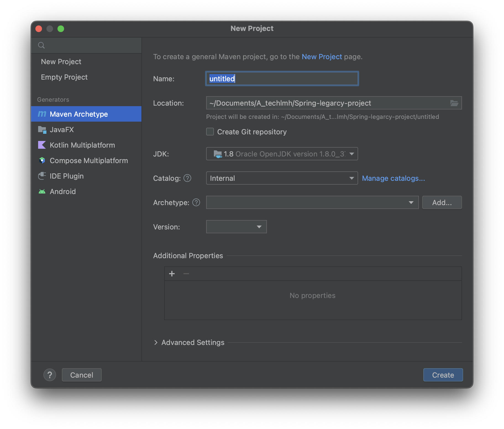Select IDE Plugin generator

(86, 176)
